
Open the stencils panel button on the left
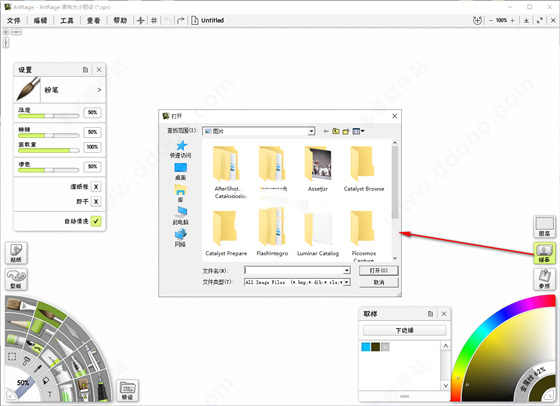tap(16, 279)
